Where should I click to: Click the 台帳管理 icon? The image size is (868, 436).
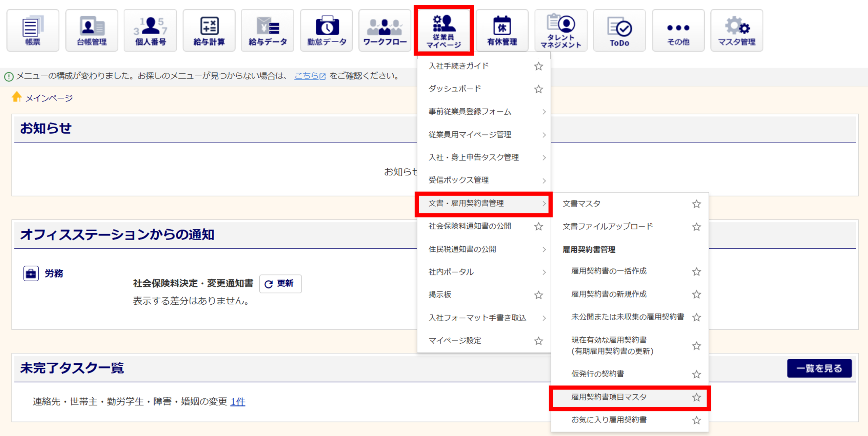coord(92,31)
